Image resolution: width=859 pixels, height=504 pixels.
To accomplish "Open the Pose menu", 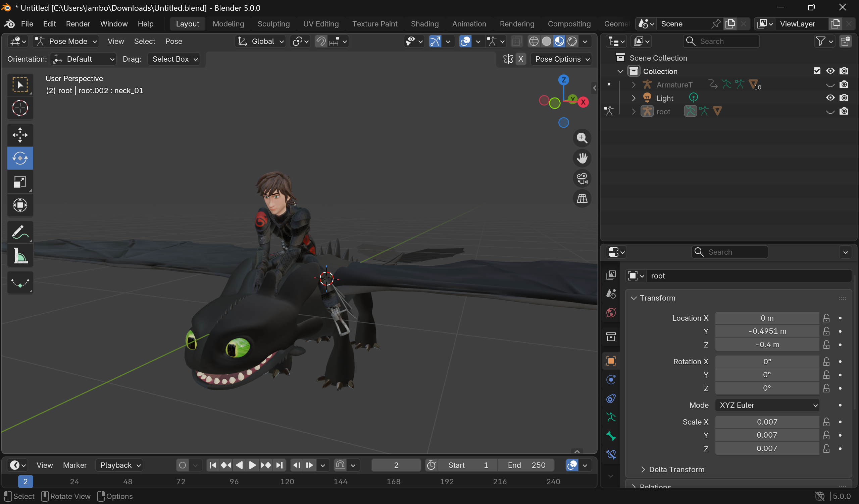I will tap(173, 41).
